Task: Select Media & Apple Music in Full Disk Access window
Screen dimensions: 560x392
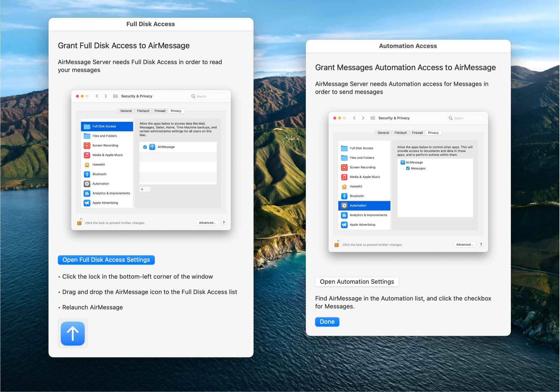Action: 107,155
